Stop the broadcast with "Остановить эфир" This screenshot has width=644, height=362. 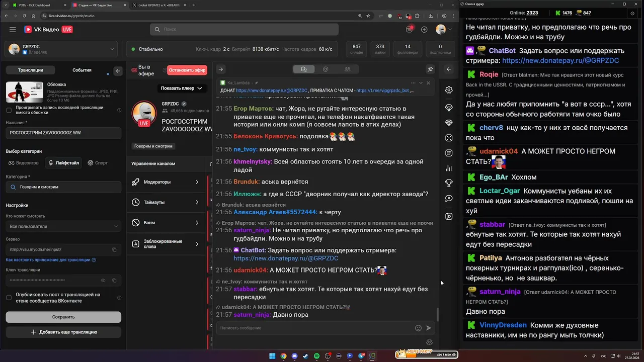coord(187,70)
